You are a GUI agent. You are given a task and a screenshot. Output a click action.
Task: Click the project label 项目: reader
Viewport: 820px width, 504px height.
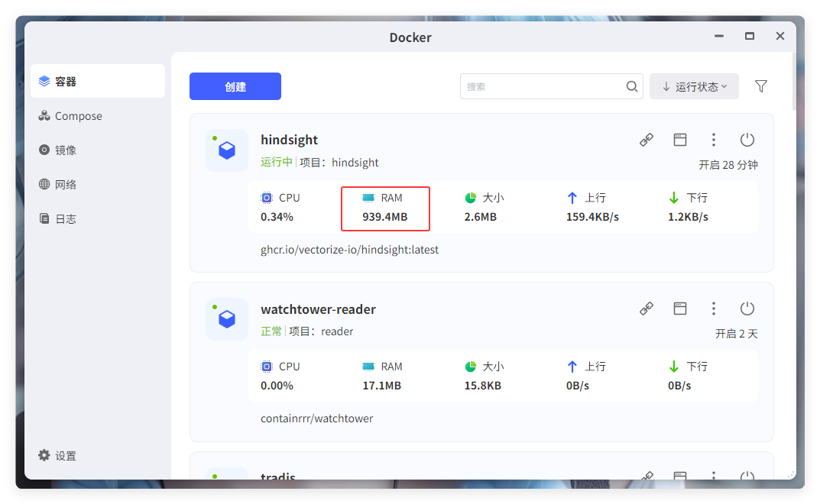321,331
